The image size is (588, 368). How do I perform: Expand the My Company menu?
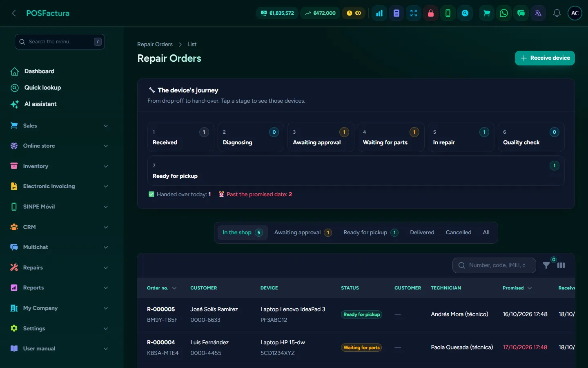click(59, 308)
